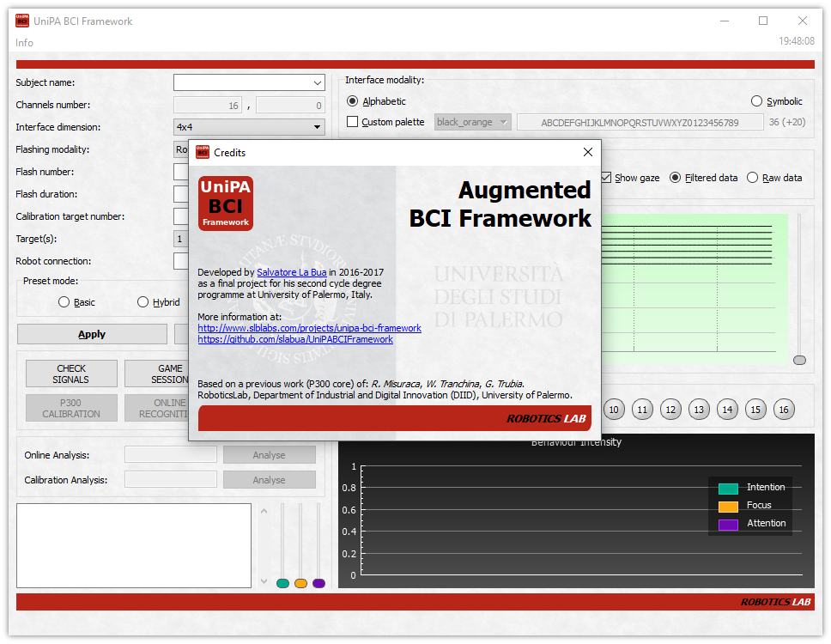Click the log scroll up arrow

tap(264, 511)
